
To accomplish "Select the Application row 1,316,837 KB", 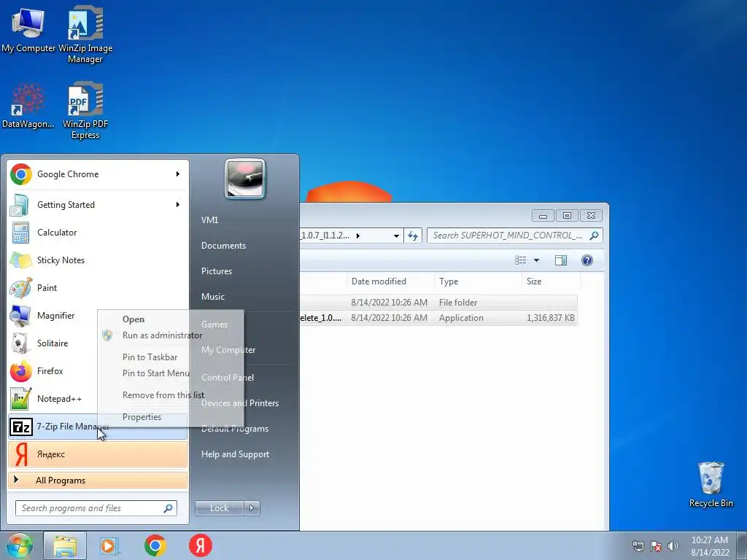I will pyautogui.click(x=438, y=318).
